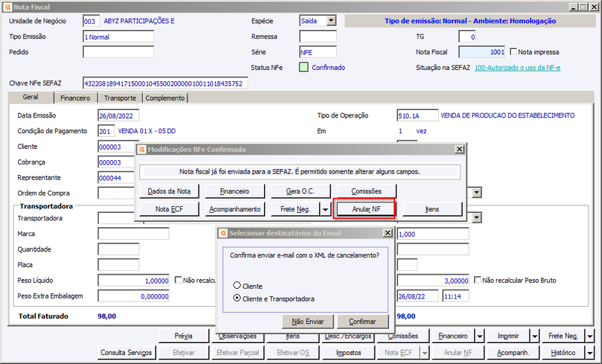Click the Selecionar destinatários do Email dialog icon

[223, 233]
